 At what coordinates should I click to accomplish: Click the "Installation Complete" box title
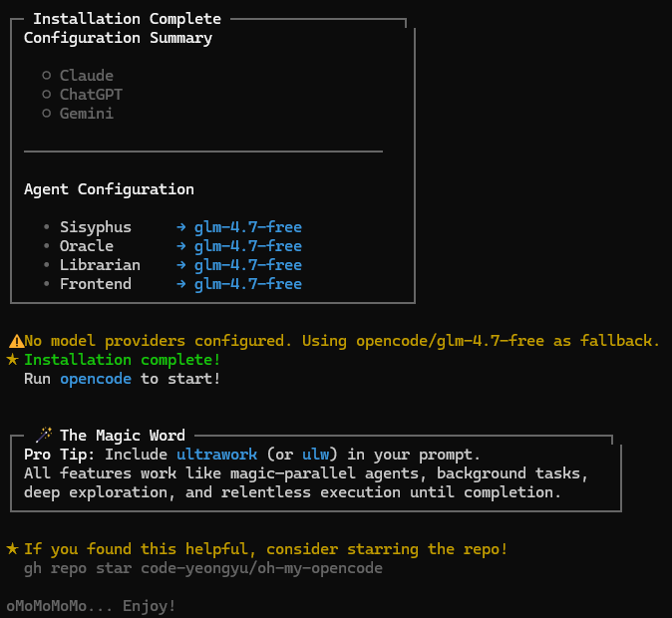(x=127, y=19)
